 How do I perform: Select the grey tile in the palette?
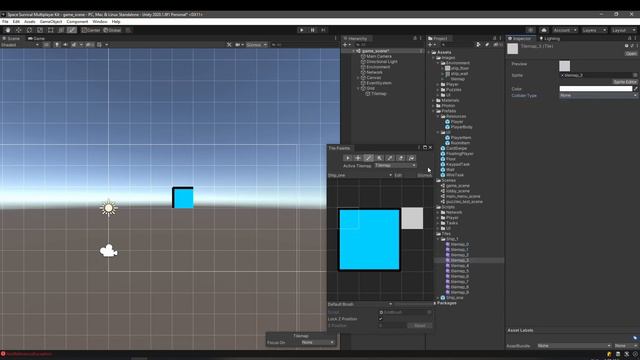click(x=412, y=218)
